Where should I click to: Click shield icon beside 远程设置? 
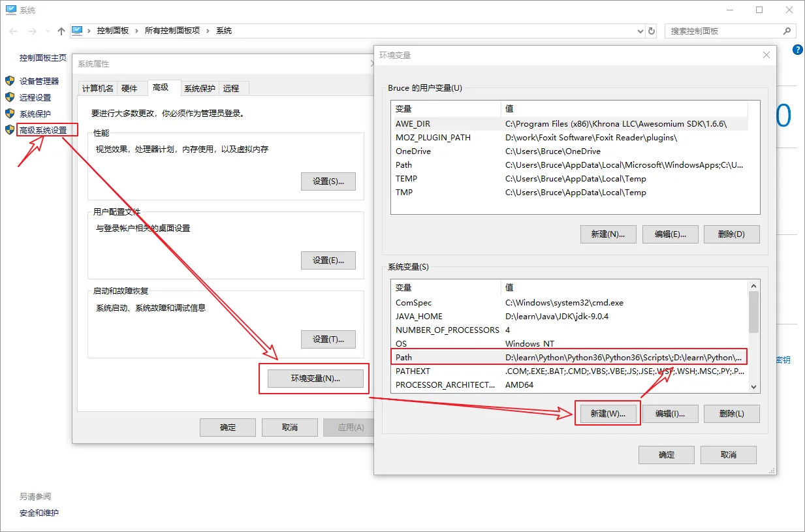pos(10,97)
